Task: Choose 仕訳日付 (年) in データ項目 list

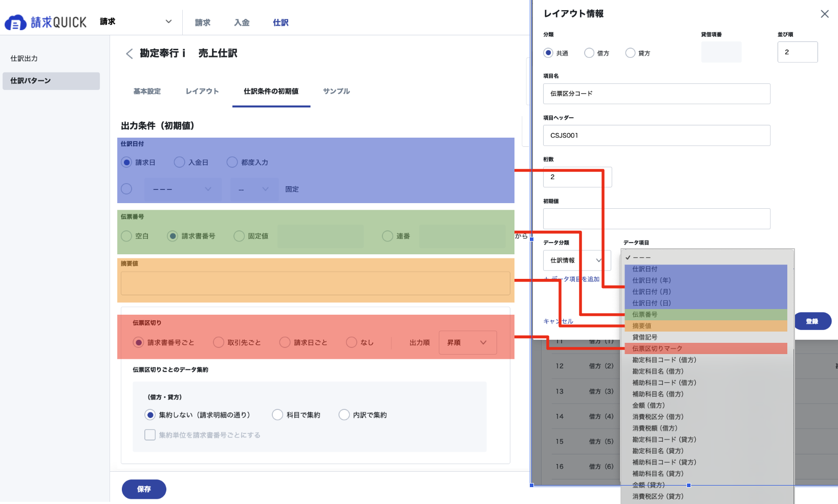Action: click(x=706, y=280)
